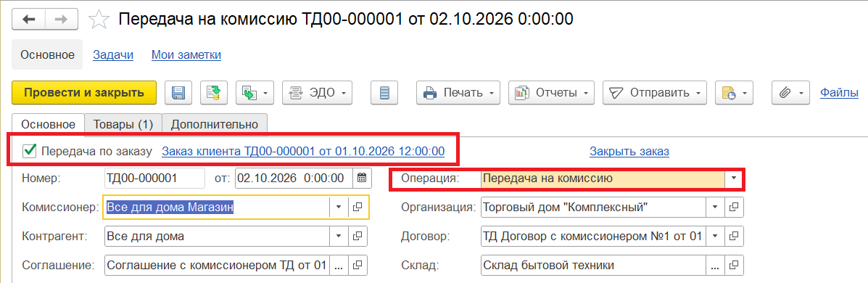Select the top Основное navigation item

coord(47,55)
